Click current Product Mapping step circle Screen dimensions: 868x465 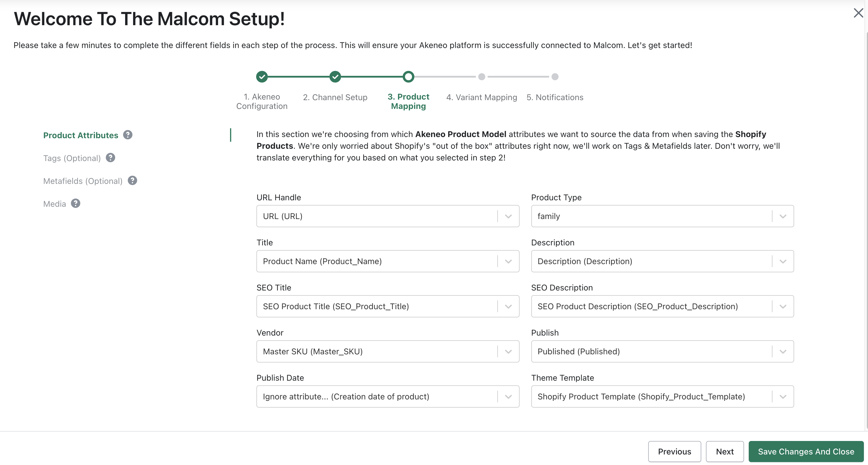pos(409,77)
